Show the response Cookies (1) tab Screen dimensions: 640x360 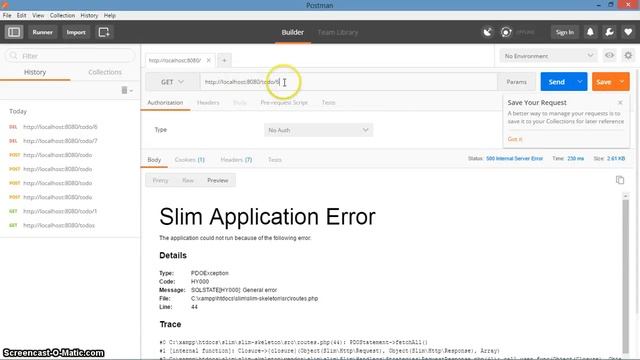(x=189, y=160)
